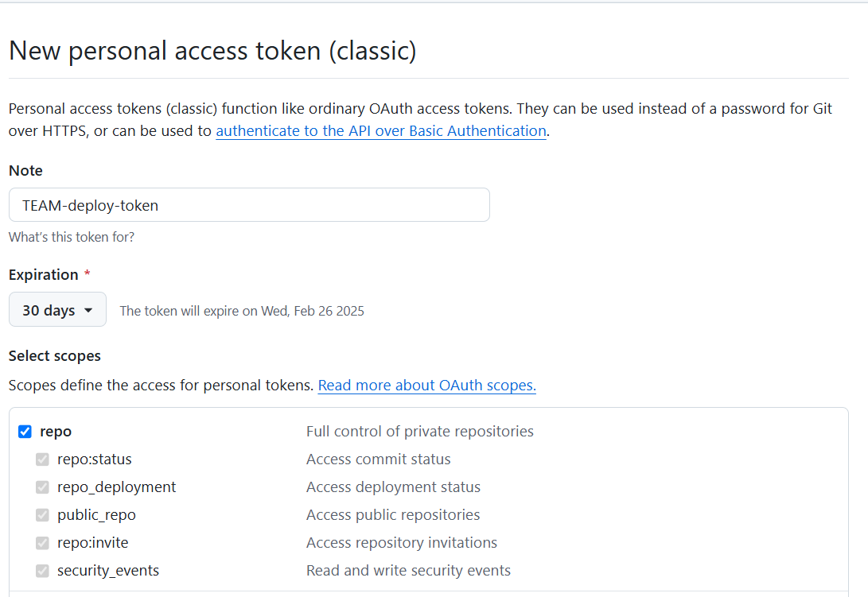Enable the security_events scope
Viewport: 868px width, 597px height.
(41, 570)
